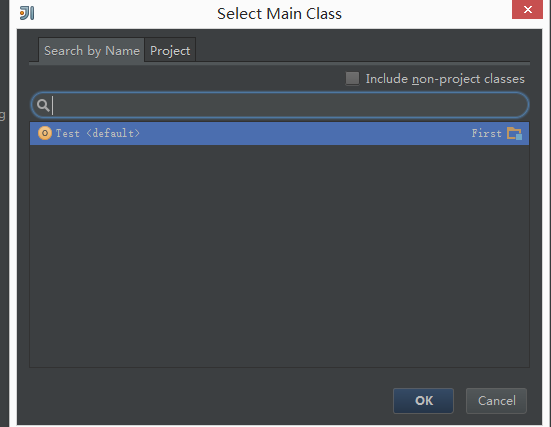Image resolution: width=551 pixels, height=427 pixels.
Task: Click the background window strip at left edge
Action: point(4,213)
